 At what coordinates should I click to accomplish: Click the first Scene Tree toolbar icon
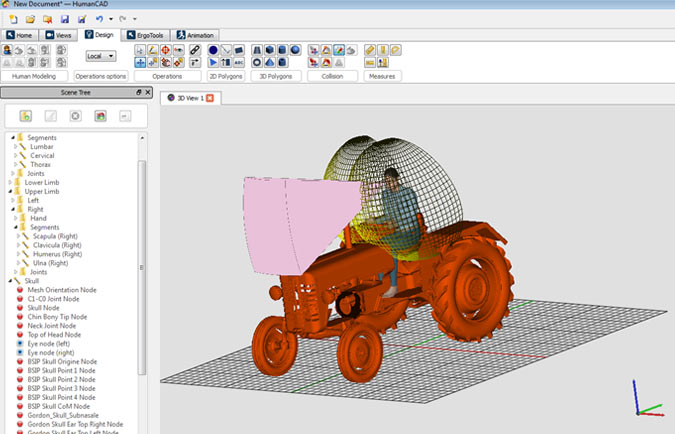coord(25,116)
